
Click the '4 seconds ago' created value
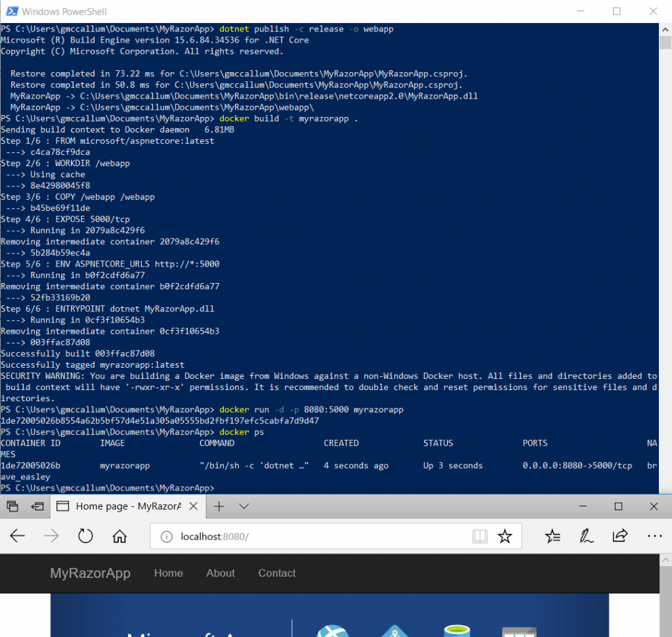pyautogui.click(x=356, y=466)
